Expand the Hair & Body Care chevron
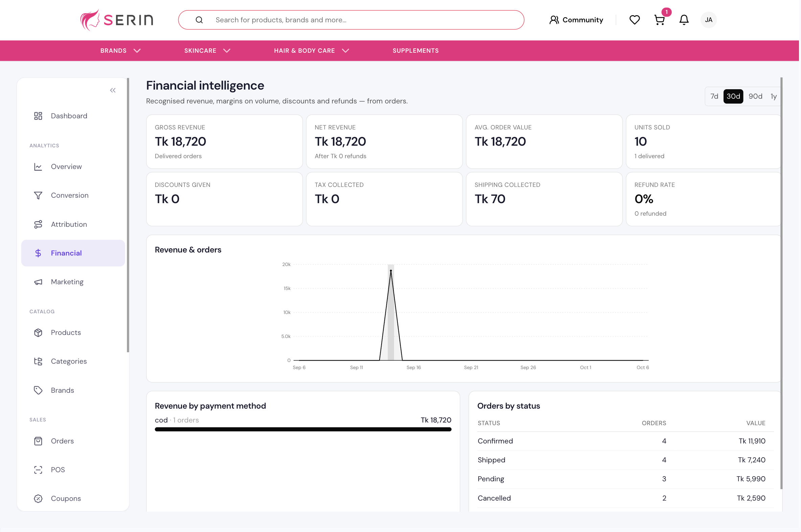 [345, 51]
